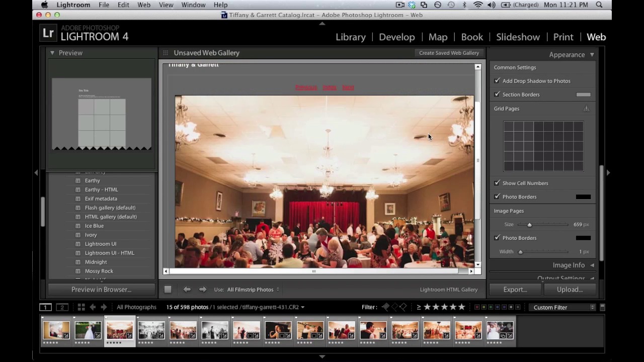Open filmstrip source path dropdown arrow
644x362 pixels.
click(x=302, y=307)
